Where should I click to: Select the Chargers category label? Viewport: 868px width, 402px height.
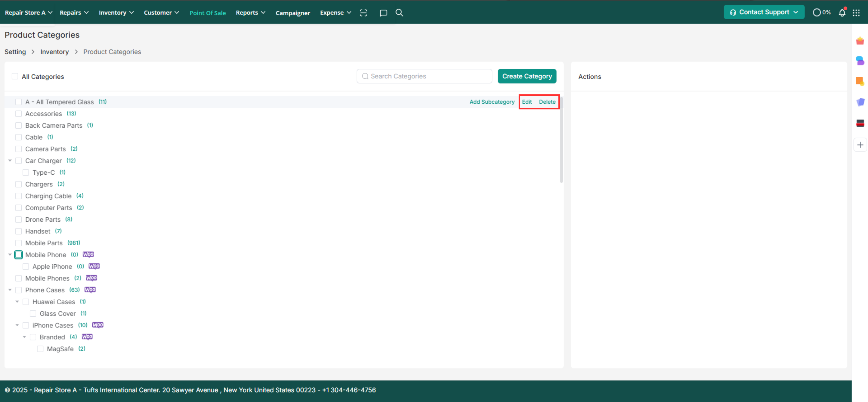(x=39, y=184)
